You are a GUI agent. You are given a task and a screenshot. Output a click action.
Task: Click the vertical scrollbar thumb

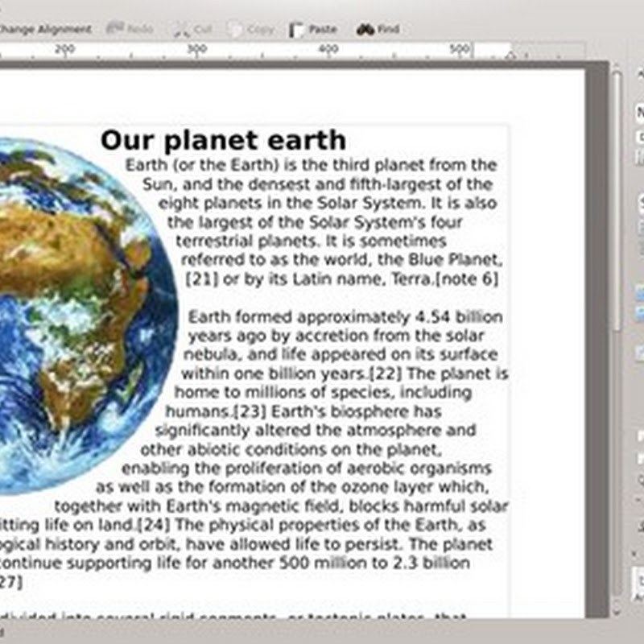[617, 201]
